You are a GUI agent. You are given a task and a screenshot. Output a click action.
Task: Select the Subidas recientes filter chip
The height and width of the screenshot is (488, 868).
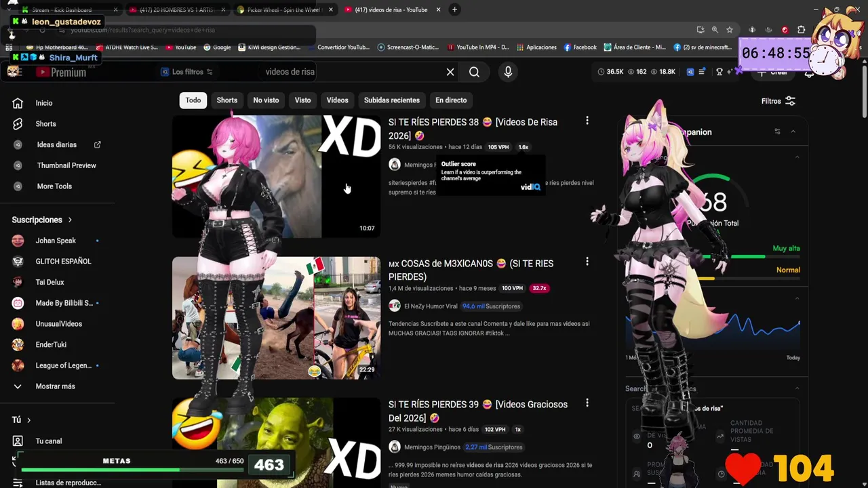392,100
